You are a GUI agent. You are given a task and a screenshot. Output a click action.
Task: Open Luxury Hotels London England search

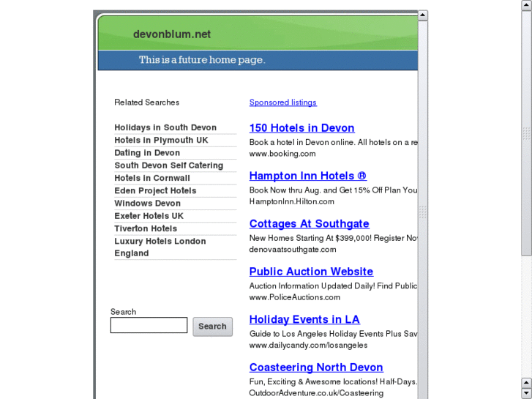click(x=160, y=247)
